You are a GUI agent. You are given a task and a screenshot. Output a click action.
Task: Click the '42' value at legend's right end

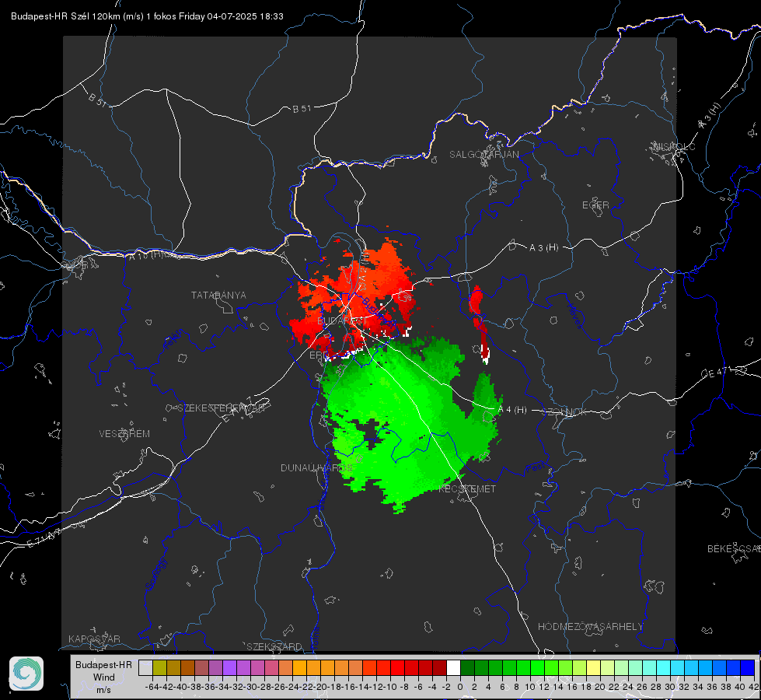pos(754,687)
